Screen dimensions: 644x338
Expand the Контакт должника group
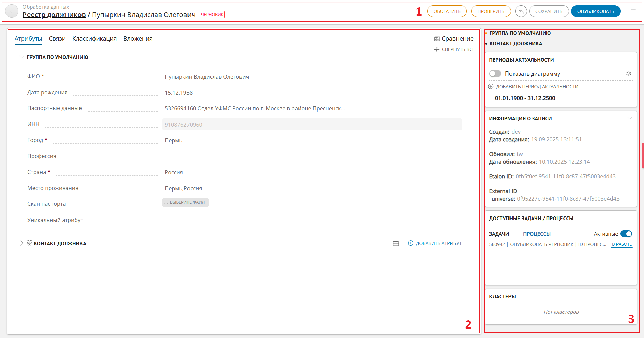[x=22, y=243]
